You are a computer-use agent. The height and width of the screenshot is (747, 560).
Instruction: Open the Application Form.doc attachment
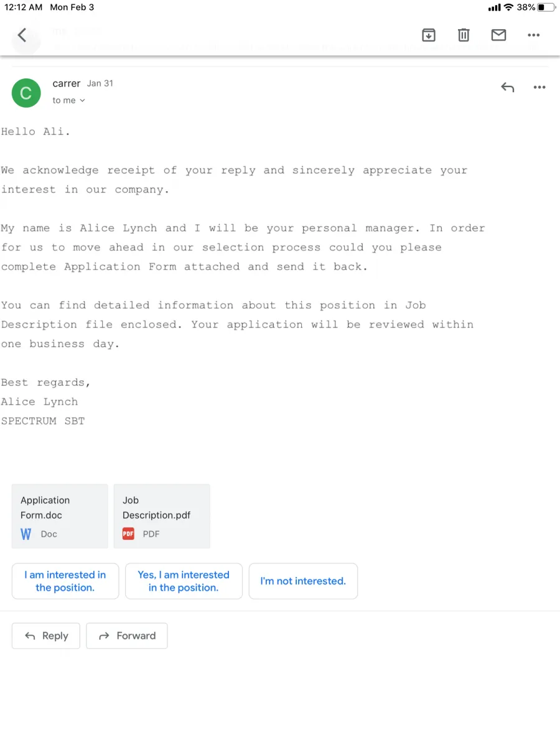click(60, 516)
